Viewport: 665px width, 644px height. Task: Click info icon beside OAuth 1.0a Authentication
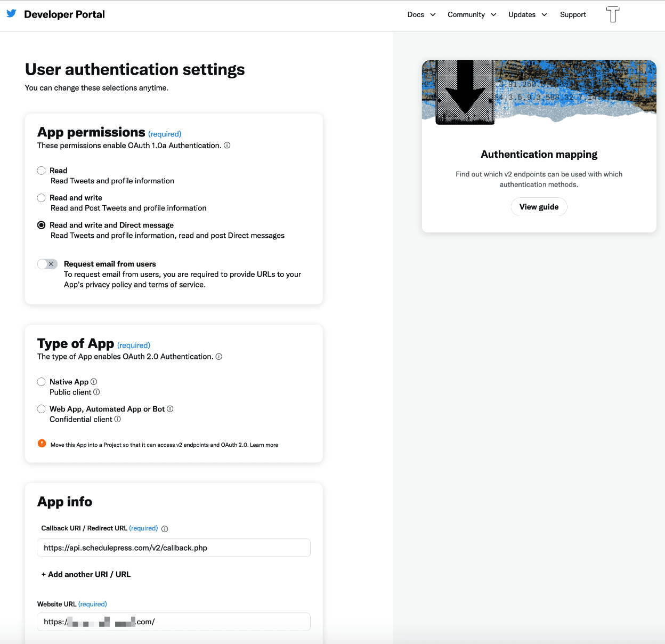click(x=227, y=145)
